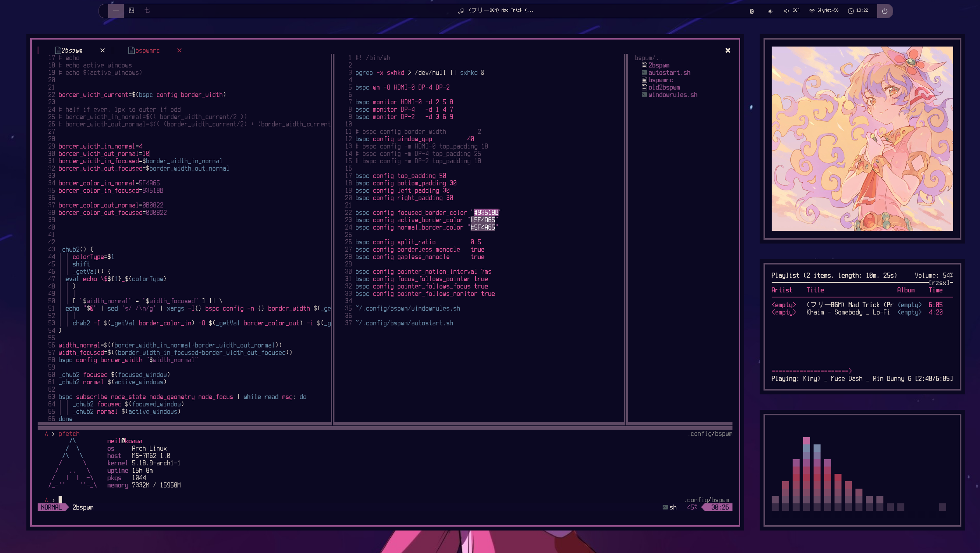This screenshot has height=553, width=980.
Task: Open old2bspwm file in tree
Action: coord(663,87)
